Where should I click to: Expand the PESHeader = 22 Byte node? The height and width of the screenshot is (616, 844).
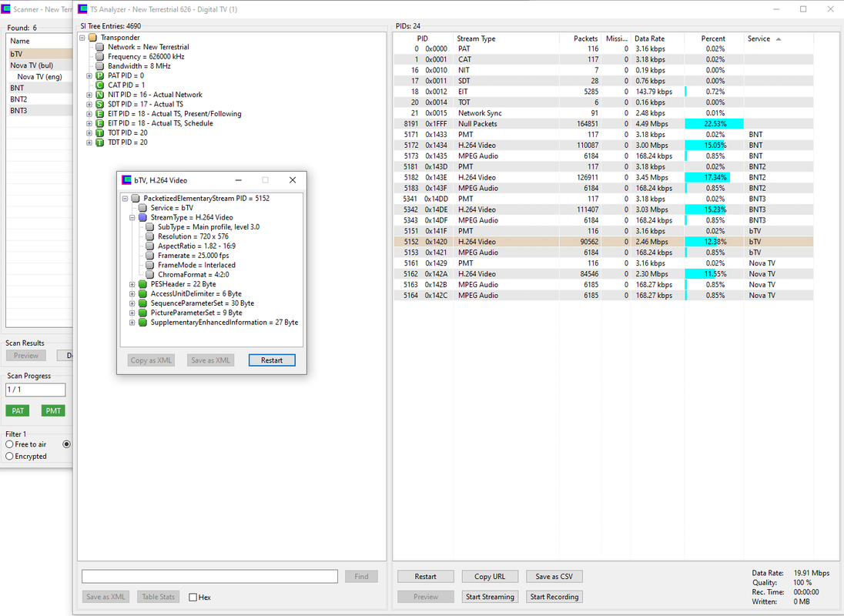click(x=132, y=284)
